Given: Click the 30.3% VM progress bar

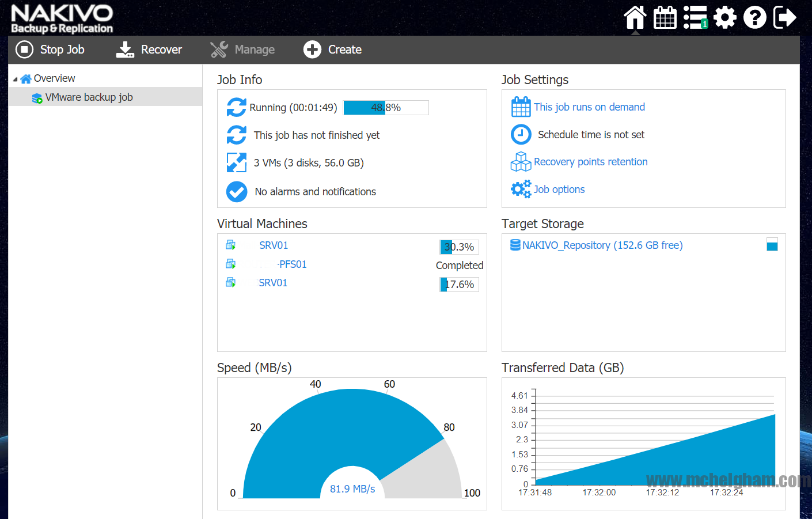Looking at the screenshot, I should point(459,247).
